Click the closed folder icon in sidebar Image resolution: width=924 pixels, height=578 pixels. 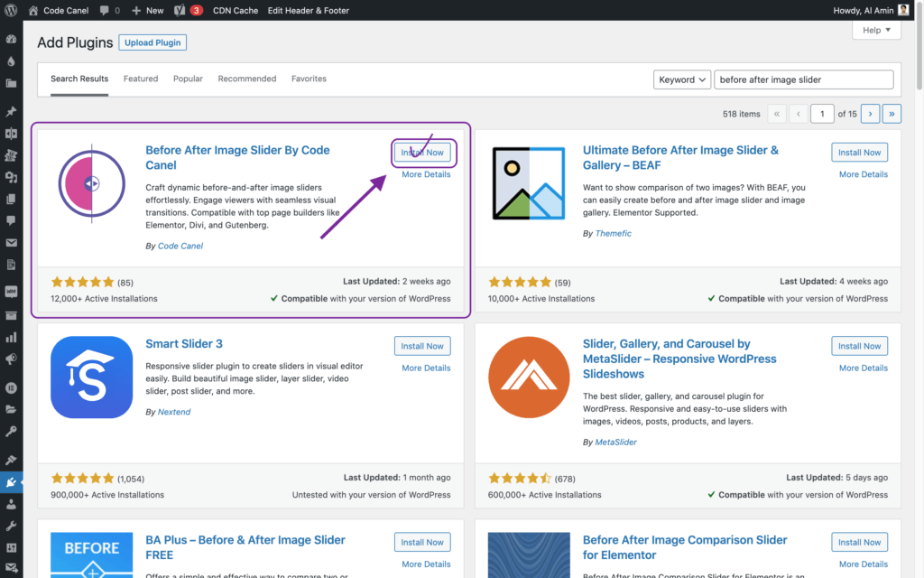click(11, 83)
